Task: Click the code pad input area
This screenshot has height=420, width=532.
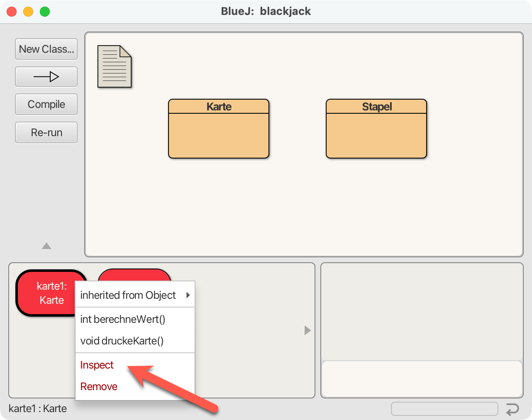Action: (422, 379)
